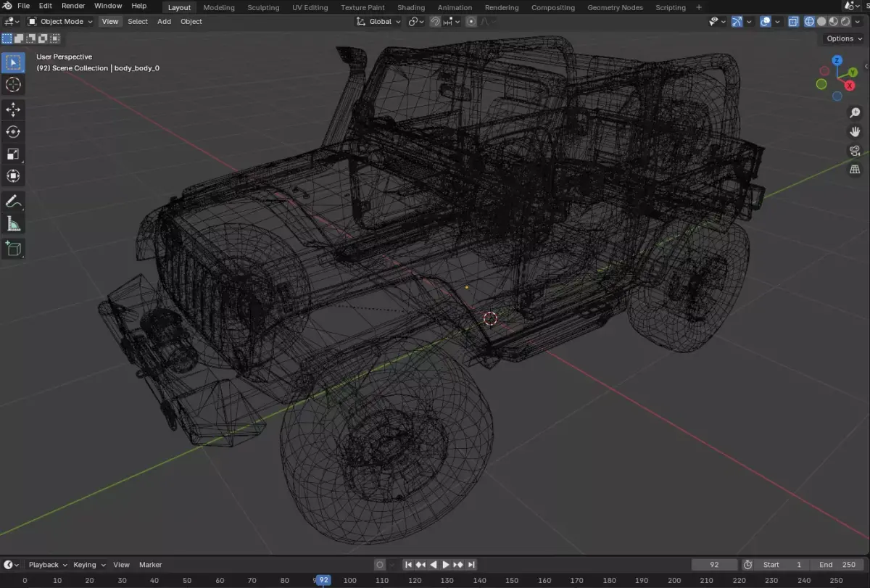Set selection mode to new selection

click(7, 38)
